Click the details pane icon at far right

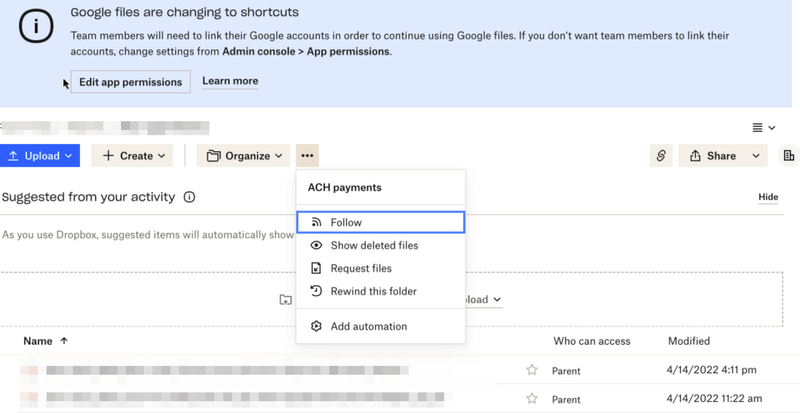pos(789,156)
